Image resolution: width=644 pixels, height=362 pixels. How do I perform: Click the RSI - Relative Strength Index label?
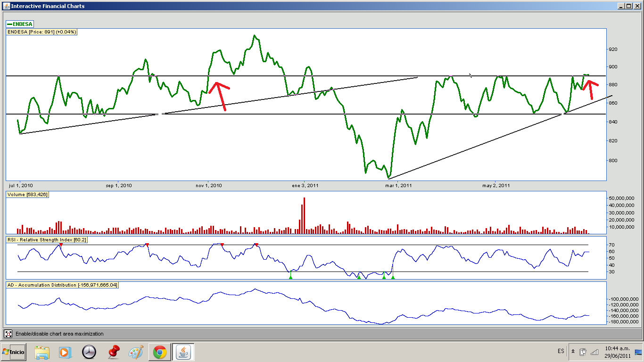(47, 240)
